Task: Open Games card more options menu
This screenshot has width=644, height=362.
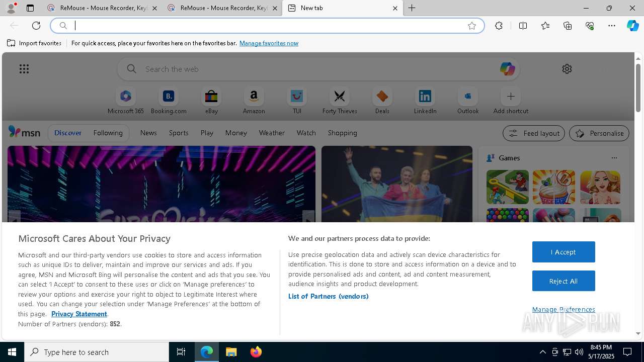Action: coord(614,158)
